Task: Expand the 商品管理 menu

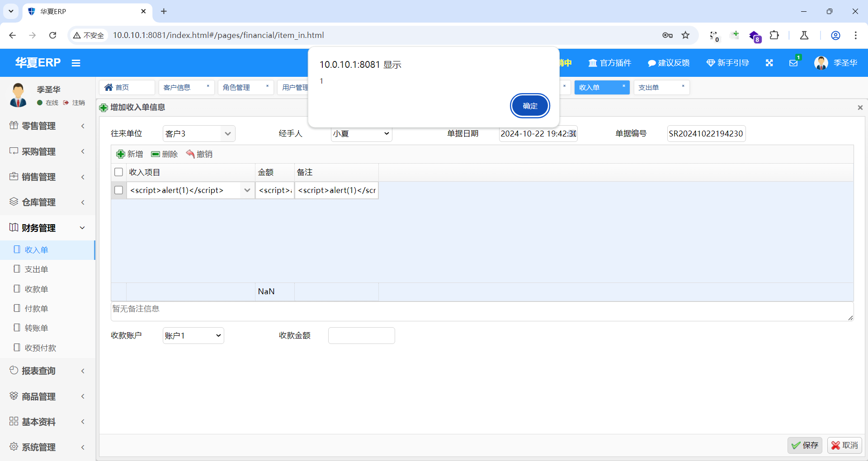Action: pos(47,396)
